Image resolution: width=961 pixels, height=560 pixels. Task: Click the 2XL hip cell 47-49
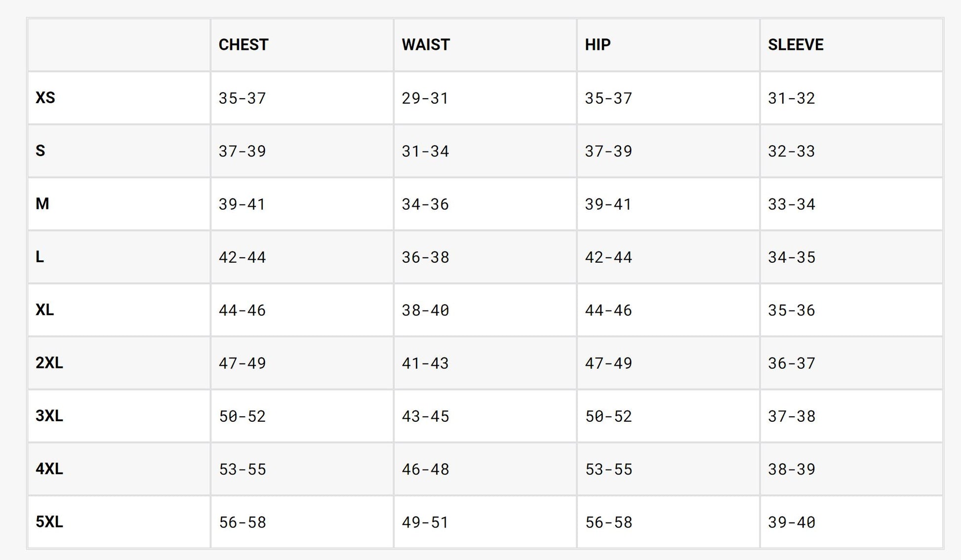point(608,363)
